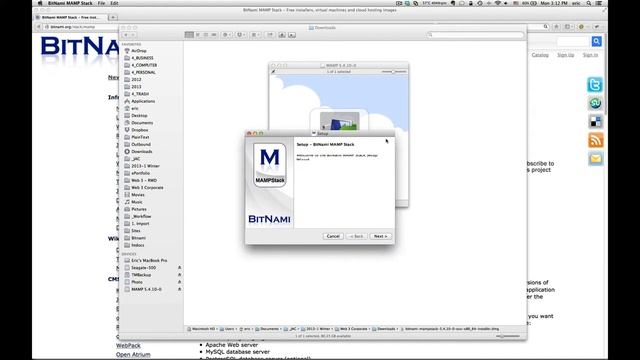Click the StumbleUpon icon on webpage

tap(595, 103)
